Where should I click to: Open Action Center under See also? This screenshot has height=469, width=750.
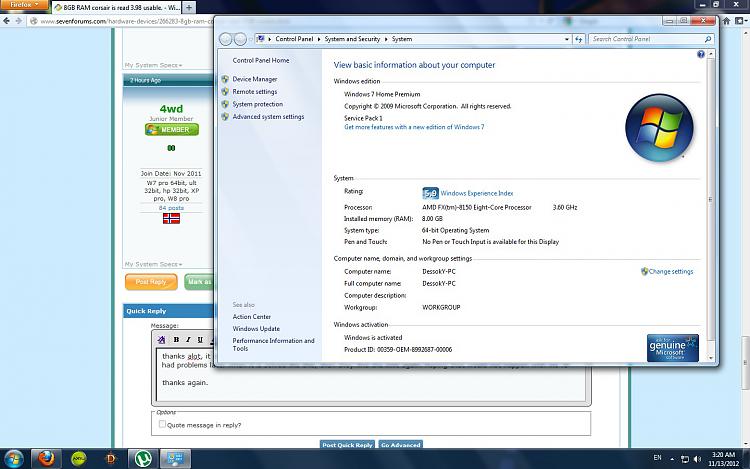click(252, 316)
